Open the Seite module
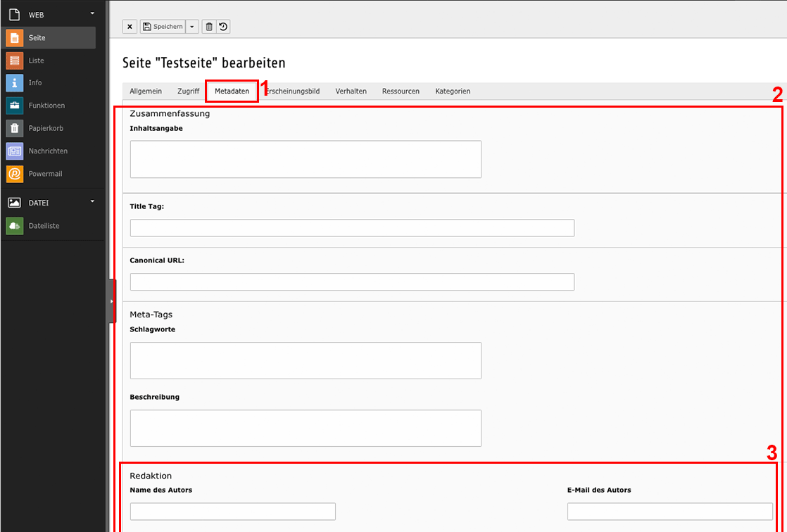Image resolution: width=787 pixels, height=532 pixels. (49, 37)
